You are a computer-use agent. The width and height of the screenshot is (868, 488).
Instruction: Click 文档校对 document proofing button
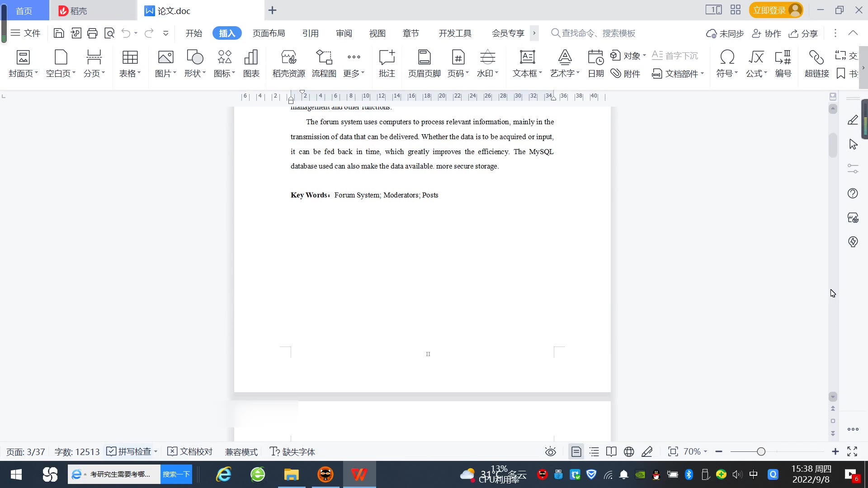pyautogui.click(x=190, y=451)
